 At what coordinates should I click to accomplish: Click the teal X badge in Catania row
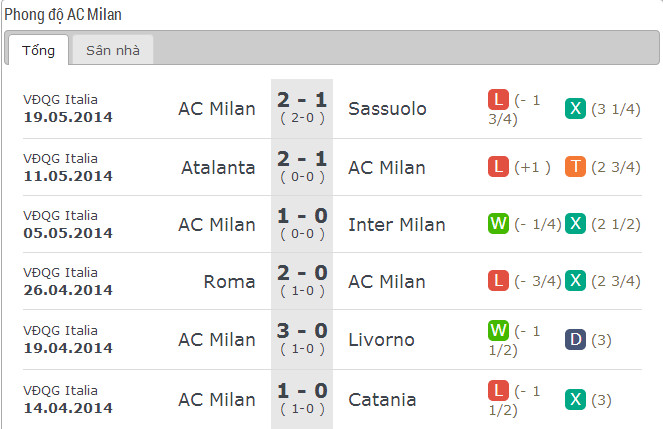tap(575, 399)
